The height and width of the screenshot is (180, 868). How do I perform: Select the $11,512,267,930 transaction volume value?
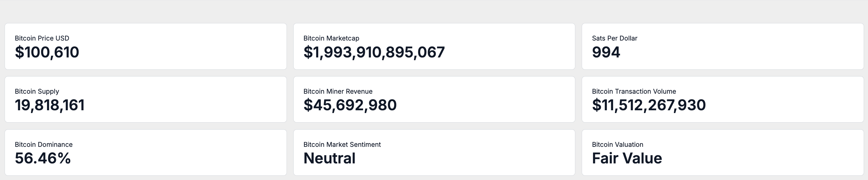coord(649,105)
